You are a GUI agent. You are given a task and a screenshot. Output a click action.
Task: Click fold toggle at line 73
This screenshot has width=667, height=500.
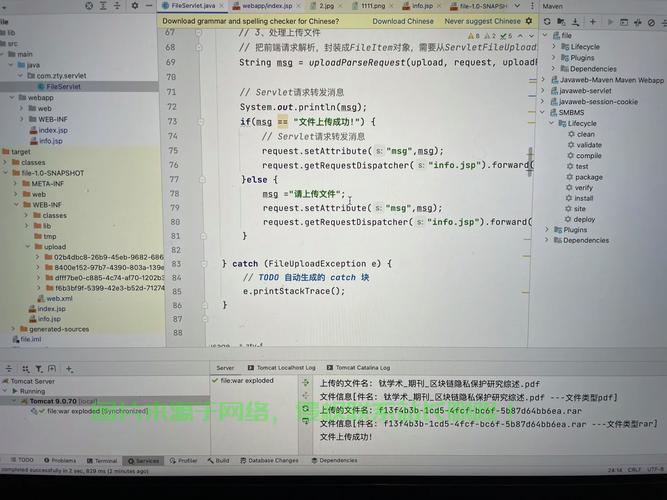201,121
